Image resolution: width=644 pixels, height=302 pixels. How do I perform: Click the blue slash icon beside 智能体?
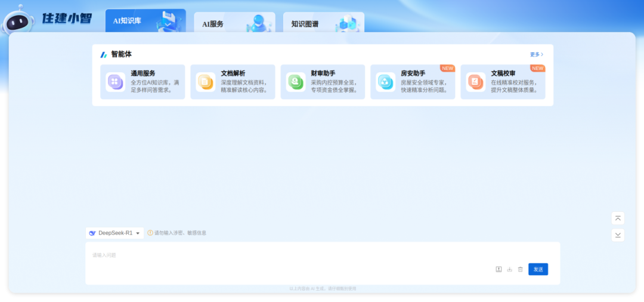104,55
